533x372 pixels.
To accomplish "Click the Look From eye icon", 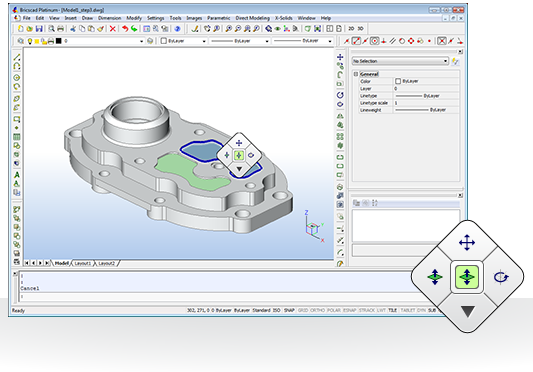I will [277, 29].
